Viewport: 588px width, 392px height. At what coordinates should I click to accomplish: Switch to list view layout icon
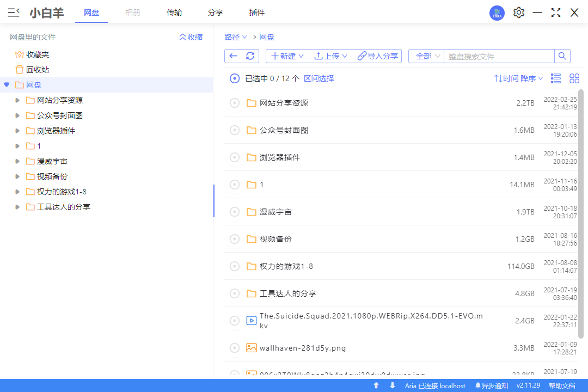[556, 78]
